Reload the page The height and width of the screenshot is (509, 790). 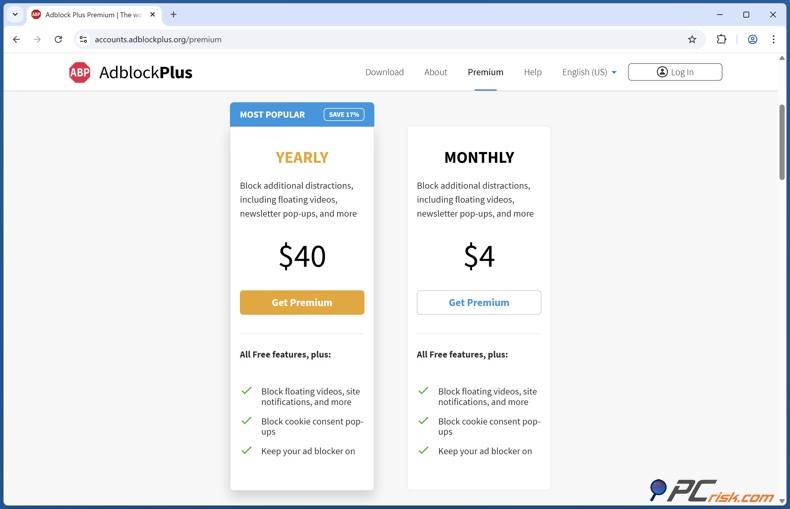pyautogui.click(x=58, y=40)
